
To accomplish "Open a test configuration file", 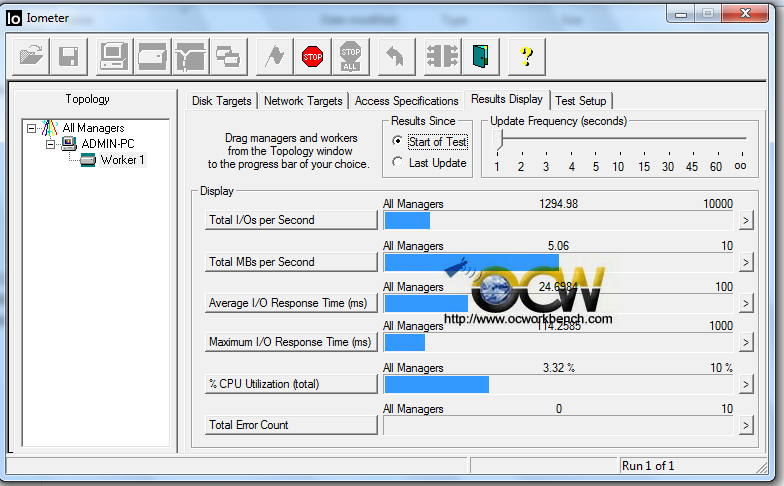I will pos(31,56).
